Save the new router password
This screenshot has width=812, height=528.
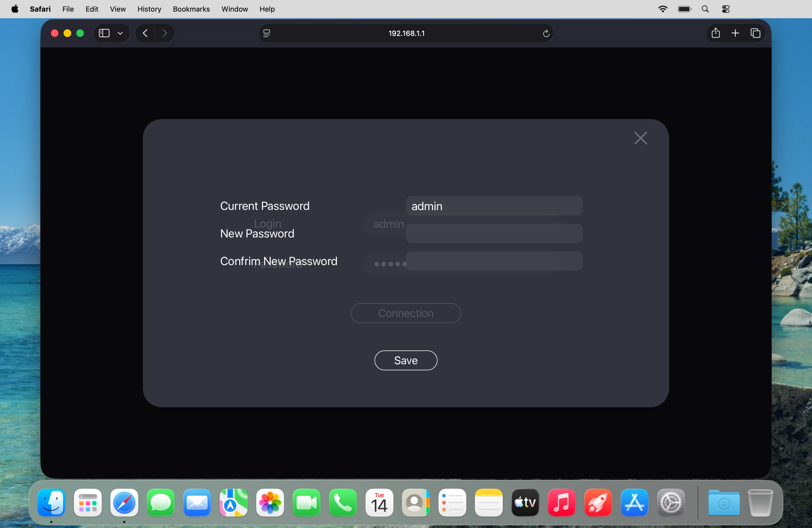point(406,360)
